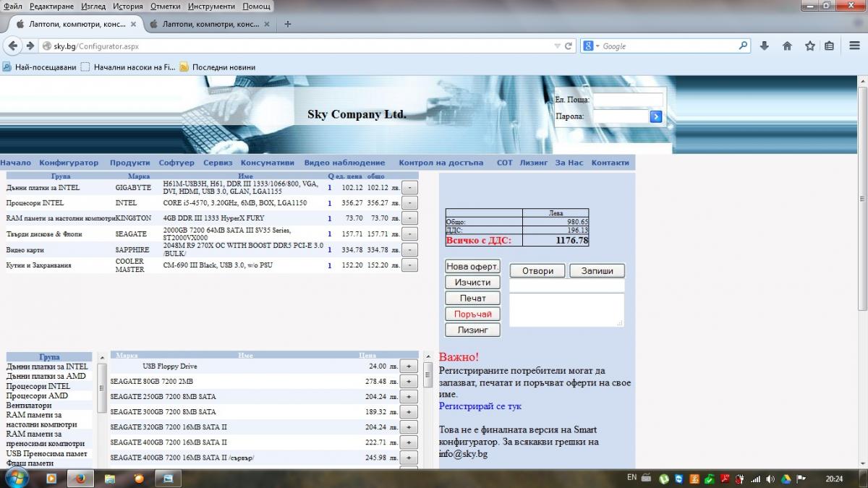Image resolution: width=868 pixels, height=488 pixels.
Task: Follow the Регистрирай се тук link
Action: pyautogui.click(x=480, y=406)
